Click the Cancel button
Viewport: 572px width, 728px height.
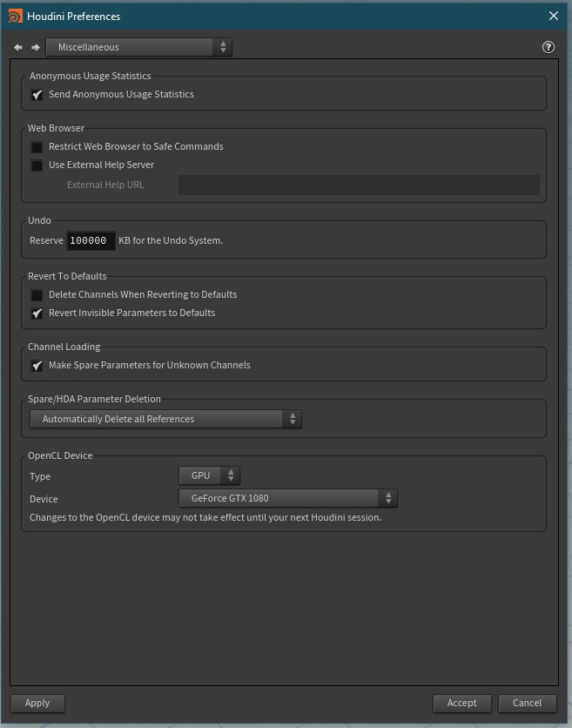tap(528, 703)
